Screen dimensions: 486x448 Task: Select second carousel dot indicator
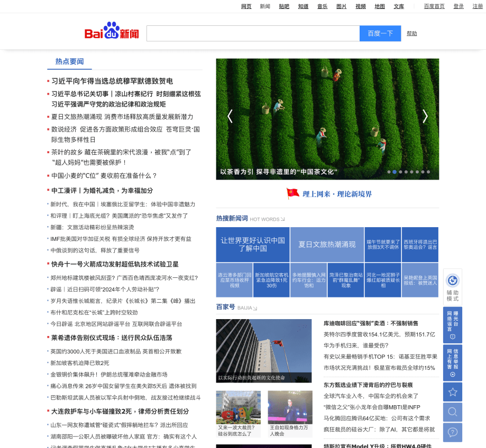(x=395, y=172)
